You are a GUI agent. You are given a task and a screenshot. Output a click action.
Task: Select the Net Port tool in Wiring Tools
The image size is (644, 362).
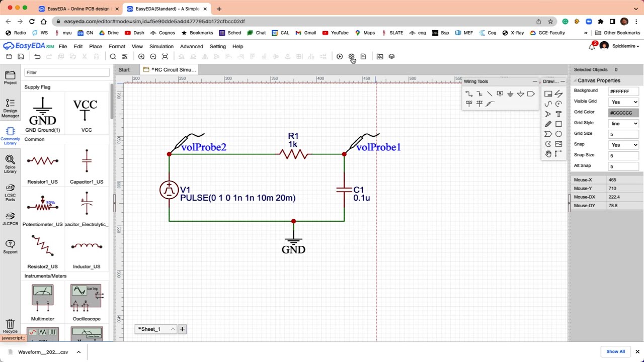click(531, 94)
